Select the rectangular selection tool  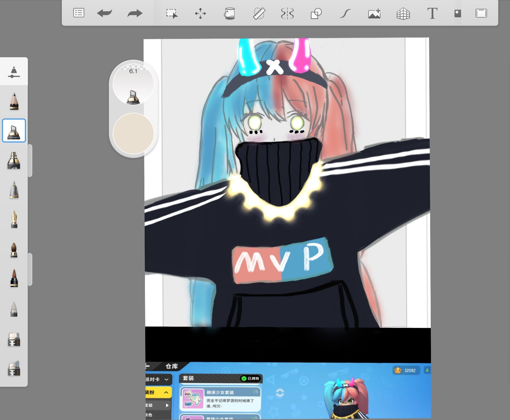172,13
